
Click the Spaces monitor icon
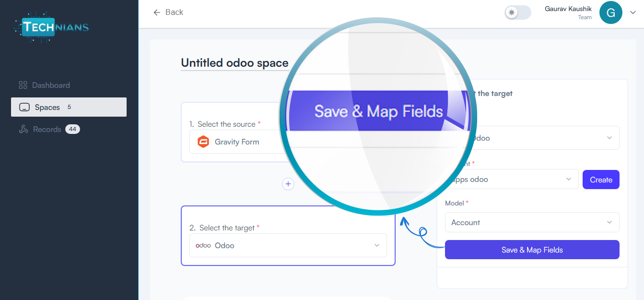(x=24, y=107)
